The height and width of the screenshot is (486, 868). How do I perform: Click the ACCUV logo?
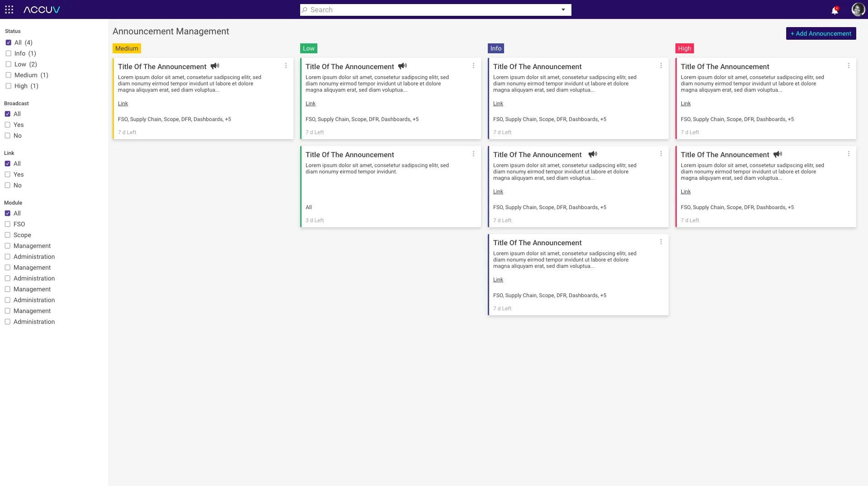click(x=42, y=9)
